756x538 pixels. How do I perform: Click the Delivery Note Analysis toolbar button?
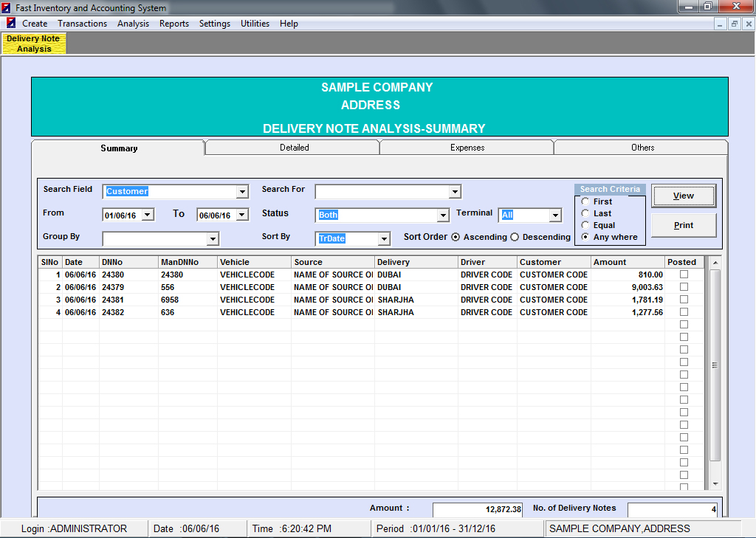tap(34, 44)
